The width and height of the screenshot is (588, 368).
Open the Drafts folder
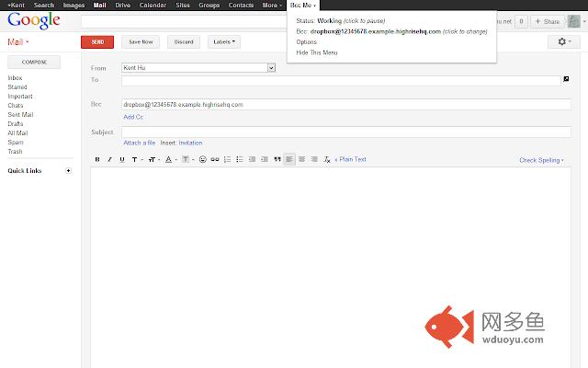16,124
